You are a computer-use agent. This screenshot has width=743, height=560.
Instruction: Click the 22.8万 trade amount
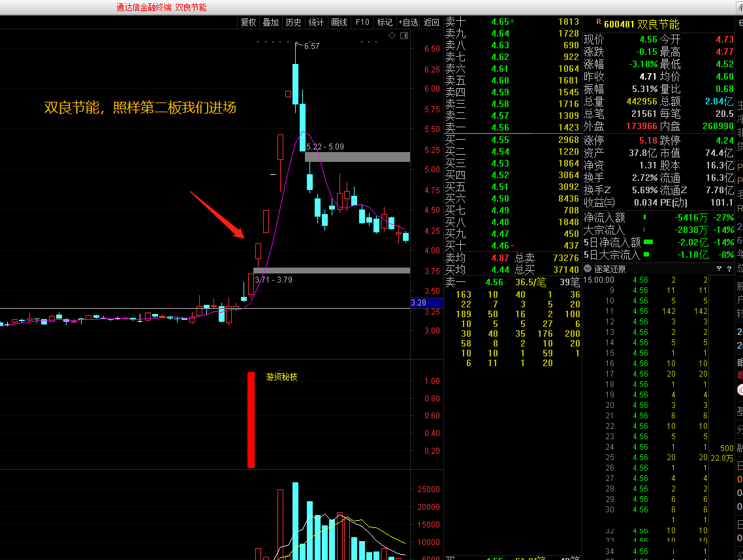coord(721,458)
